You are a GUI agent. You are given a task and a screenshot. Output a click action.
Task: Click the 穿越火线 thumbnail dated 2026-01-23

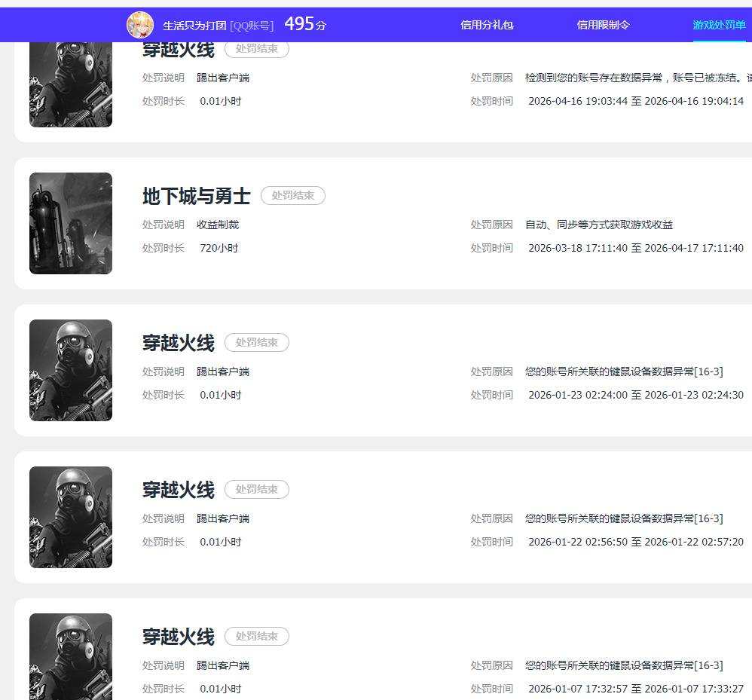(71, 370)
